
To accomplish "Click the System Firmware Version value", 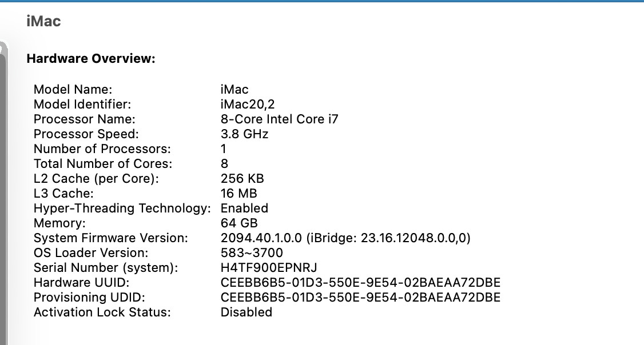I will pos(345,238).
